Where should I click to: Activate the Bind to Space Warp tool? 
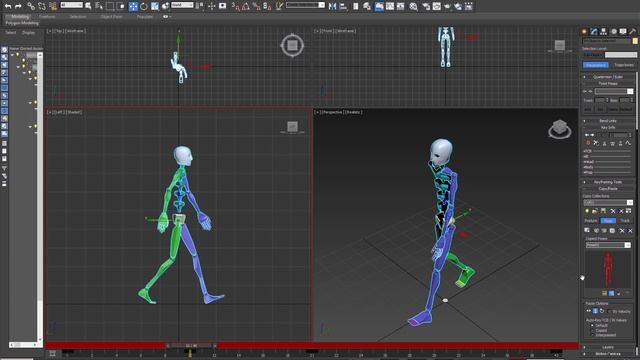point(53,6)
